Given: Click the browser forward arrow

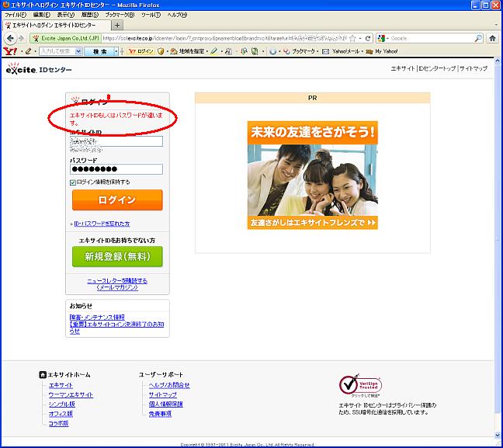Looking at the screenshot, I should pyautogui.click(x=21, y=38).
